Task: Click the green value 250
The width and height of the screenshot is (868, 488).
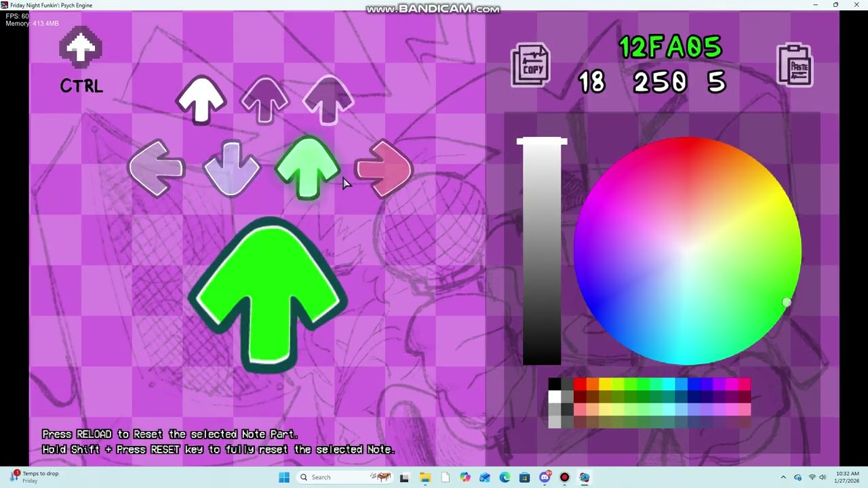Action: [660, 82]
